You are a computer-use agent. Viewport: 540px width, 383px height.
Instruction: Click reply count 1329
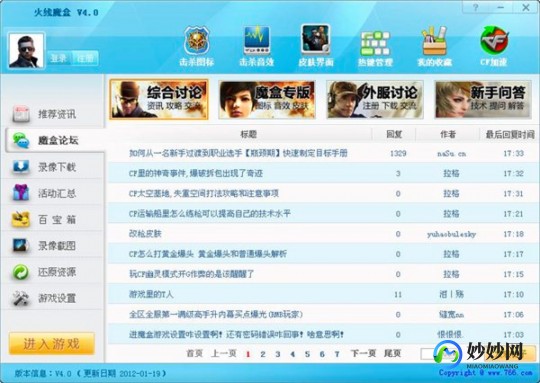(398, 153)
